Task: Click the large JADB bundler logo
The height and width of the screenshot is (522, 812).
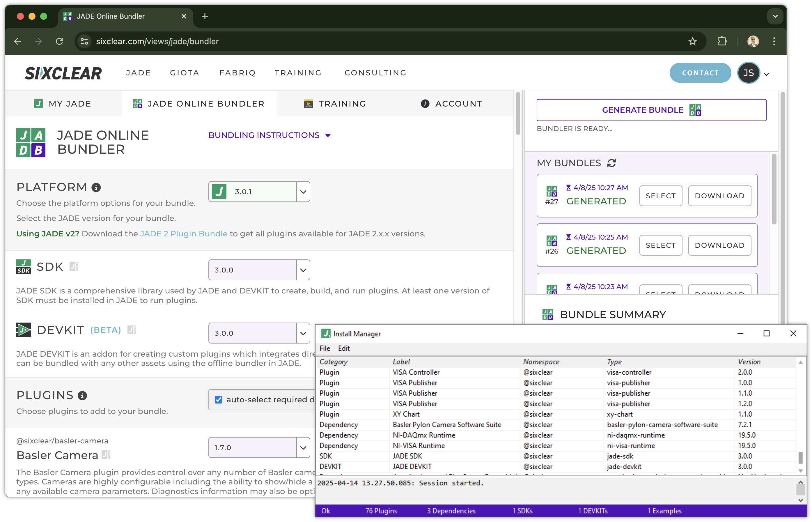Action: point(31,143)
